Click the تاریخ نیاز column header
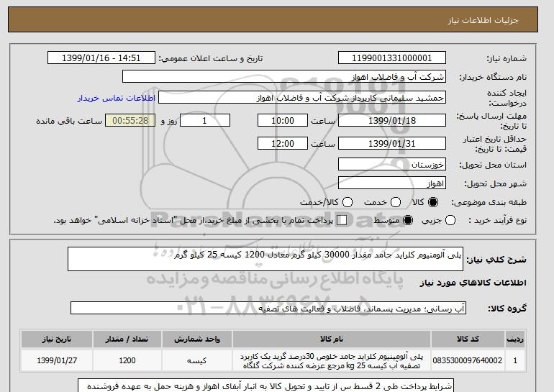The image size is (554, 392). pyautogui.click(x=57, y=339)
